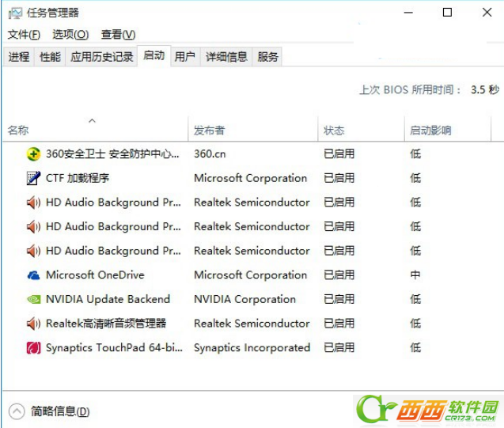Click 已启用 status in the Synaptics row

[339, 347]
